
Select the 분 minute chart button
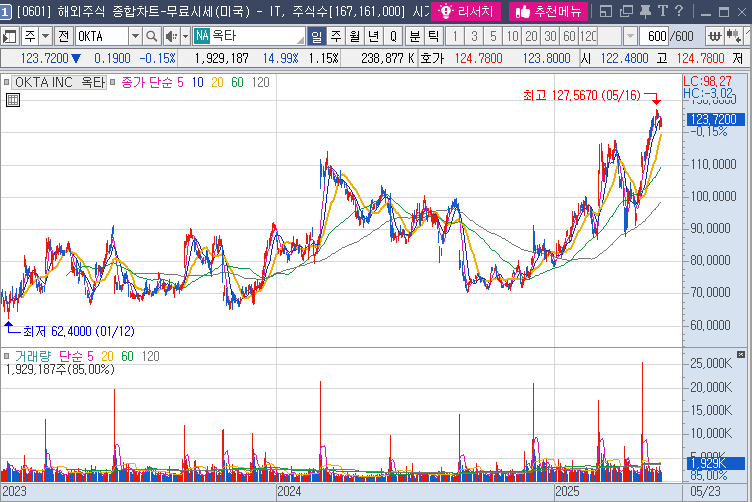(414, 36)
